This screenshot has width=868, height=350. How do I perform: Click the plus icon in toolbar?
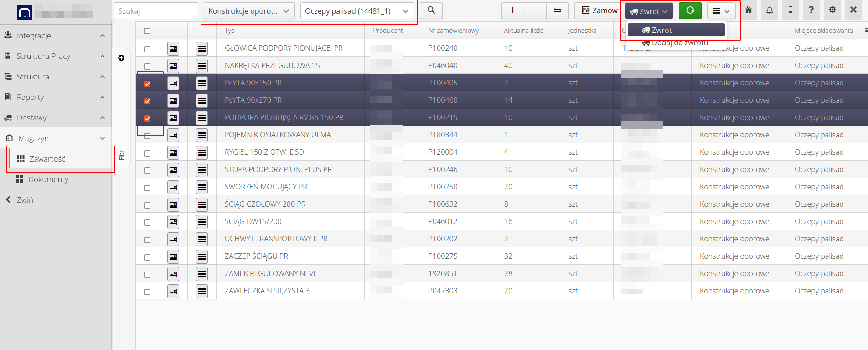click(513, 10)
